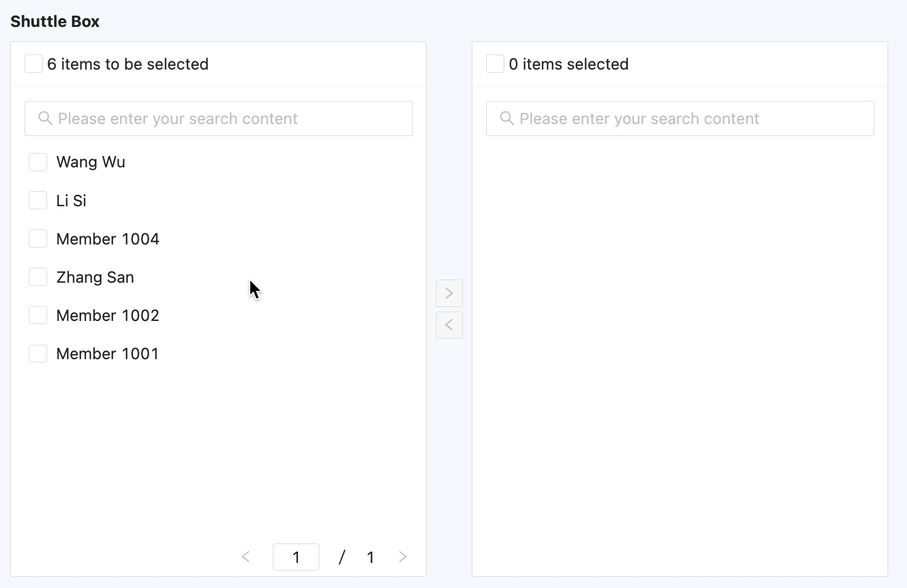Click the right panel search magnifier icon
The height and width of the screenshot is (588, 907).
(x=507, y=118)
